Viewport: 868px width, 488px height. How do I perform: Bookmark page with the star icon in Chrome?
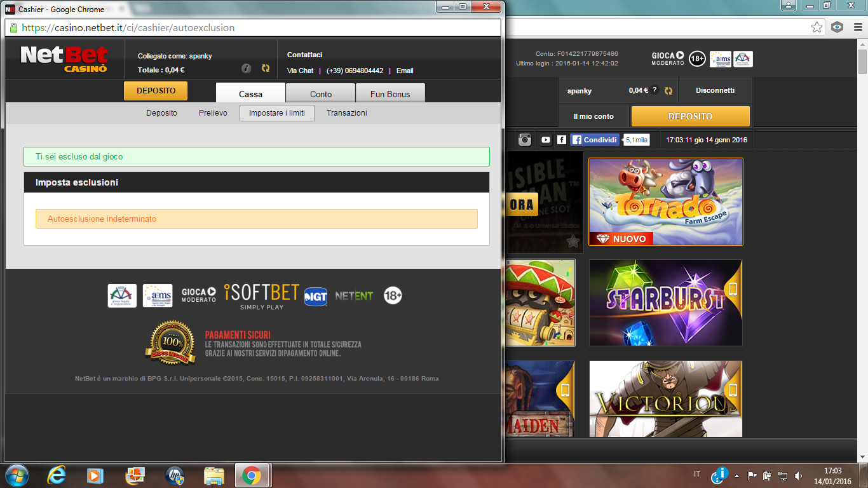[x=817, y=27]
